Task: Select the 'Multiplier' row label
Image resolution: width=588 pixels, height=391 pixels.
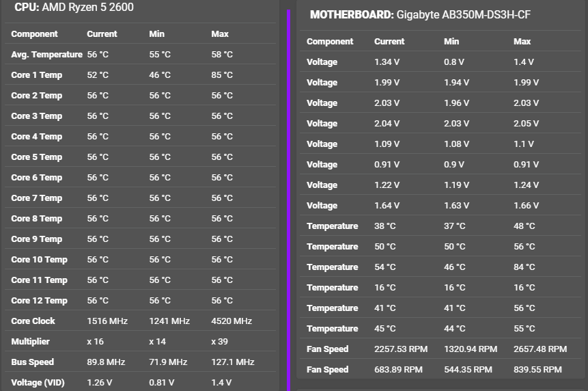Action: pos(30,342)
